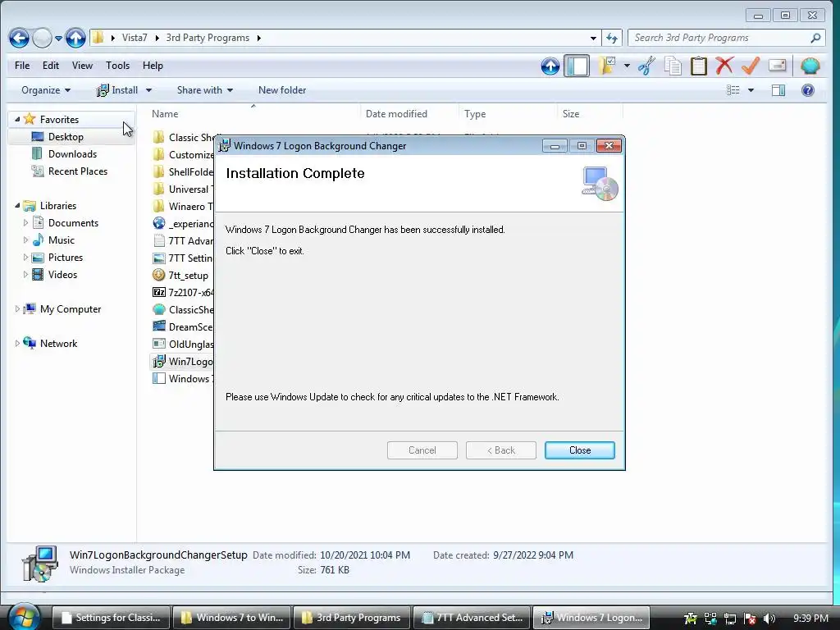Click the Forward navigation arrow
Image resolution: width=840 pixels, height=630 pixels.
pyautogui.click(x=42, y=38)
